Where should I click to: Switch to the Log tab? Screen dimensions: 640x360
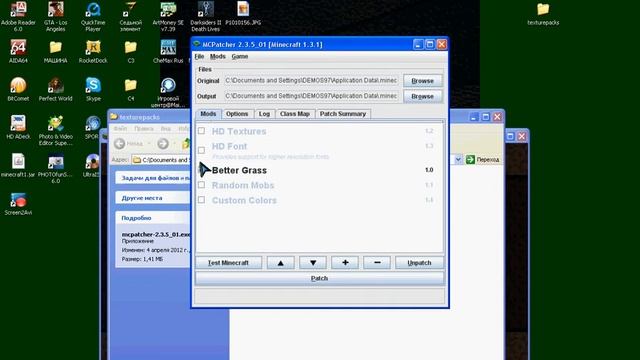[264, 114]
